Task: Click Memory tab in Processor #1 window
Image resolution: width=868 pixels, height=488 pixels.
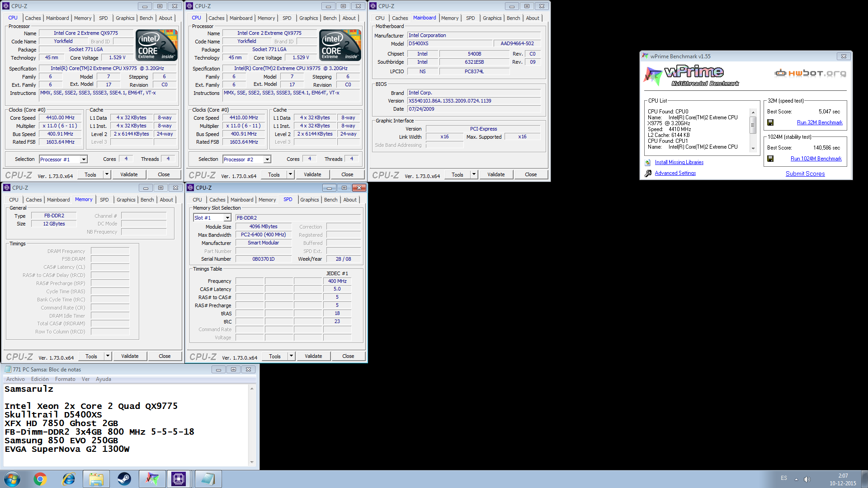Action: tap(83, 18)
